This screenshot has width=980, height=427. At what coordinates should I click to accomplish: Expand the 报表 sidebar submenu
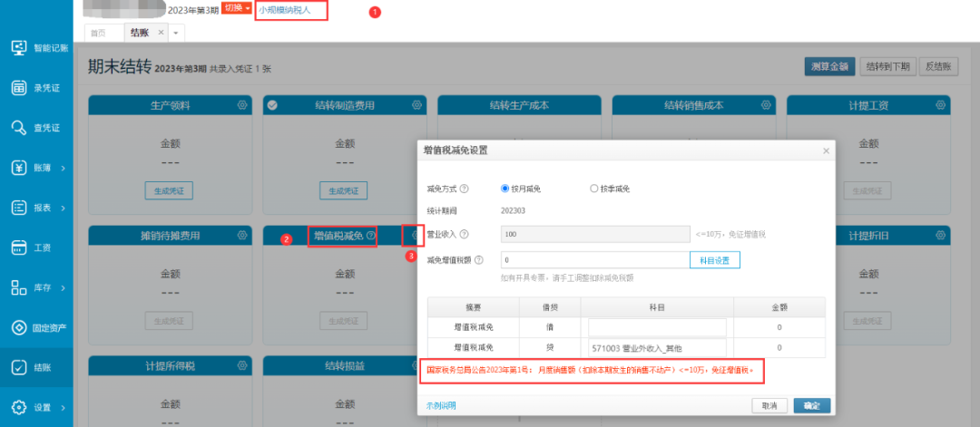(64, 208)
